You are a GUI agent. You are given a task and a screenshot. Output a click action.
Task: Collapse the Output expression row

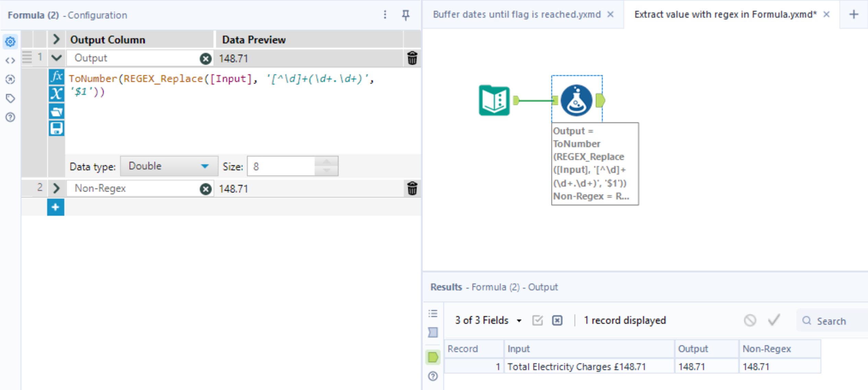56,58
